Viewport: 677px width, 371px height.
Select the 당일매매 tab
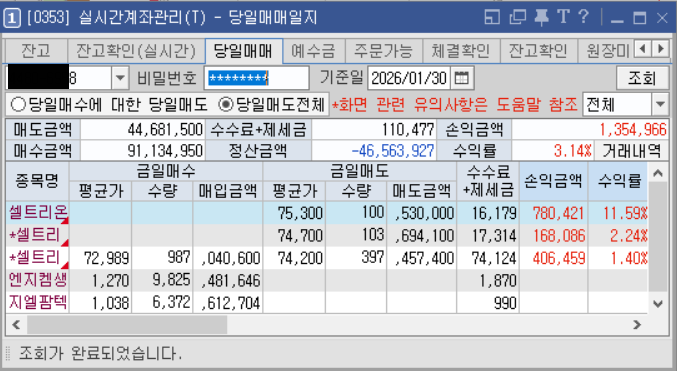[244, 51]
